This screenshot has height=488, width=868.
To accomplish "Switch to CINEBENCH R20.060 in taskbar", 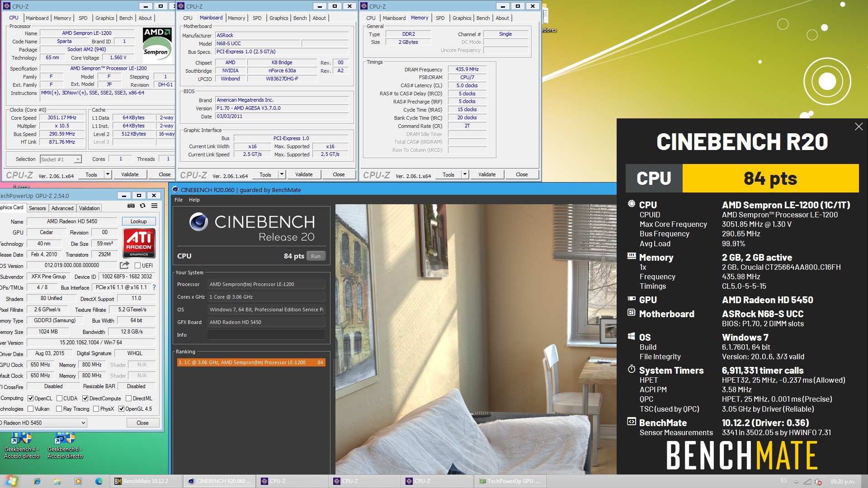I will click(220, 481).
